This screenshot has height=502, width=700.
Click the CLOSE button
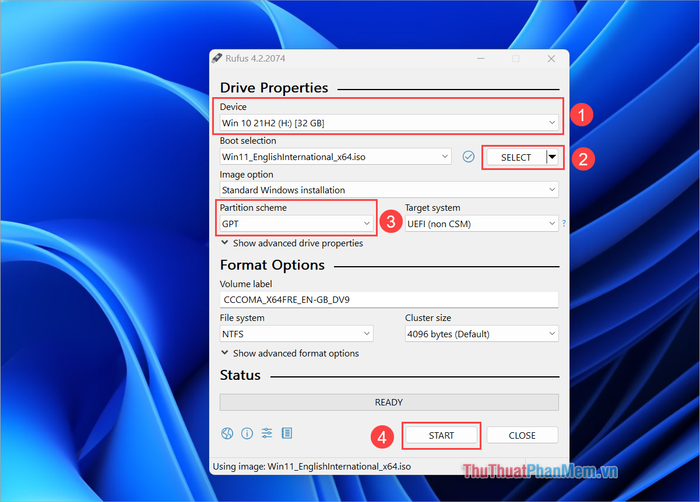[522, 435]
